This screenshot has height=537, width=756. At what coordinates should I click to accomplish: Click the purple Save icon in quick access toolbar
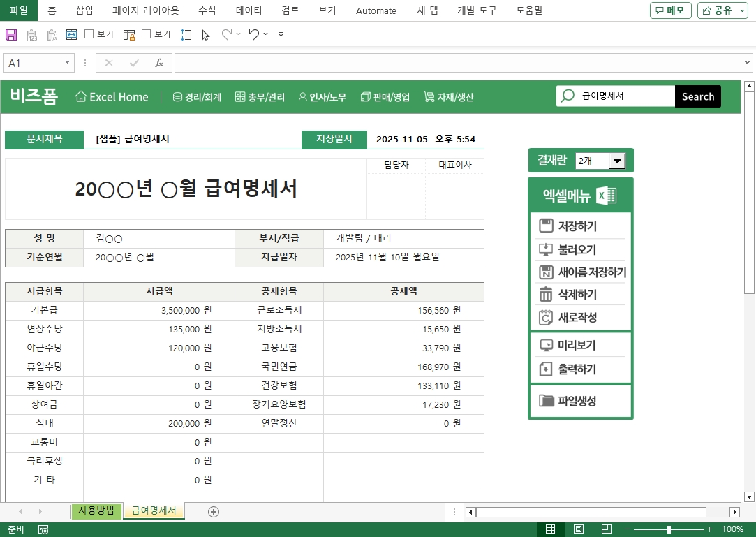(11, 34)
